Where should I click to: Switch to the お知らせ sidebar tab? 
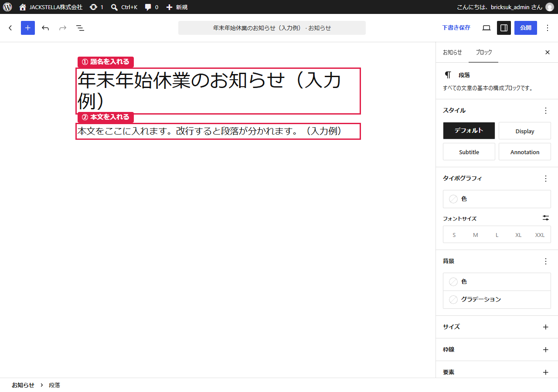tap(453, 52)
